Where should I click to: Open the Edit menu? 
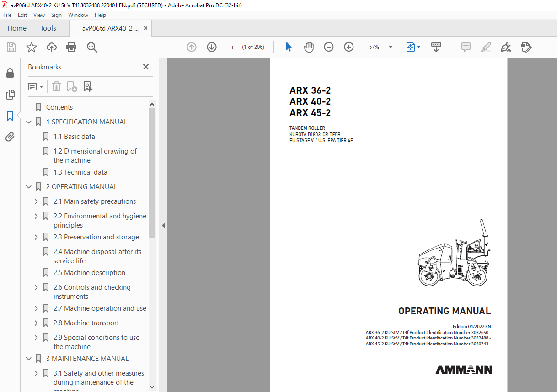point(22,15)
